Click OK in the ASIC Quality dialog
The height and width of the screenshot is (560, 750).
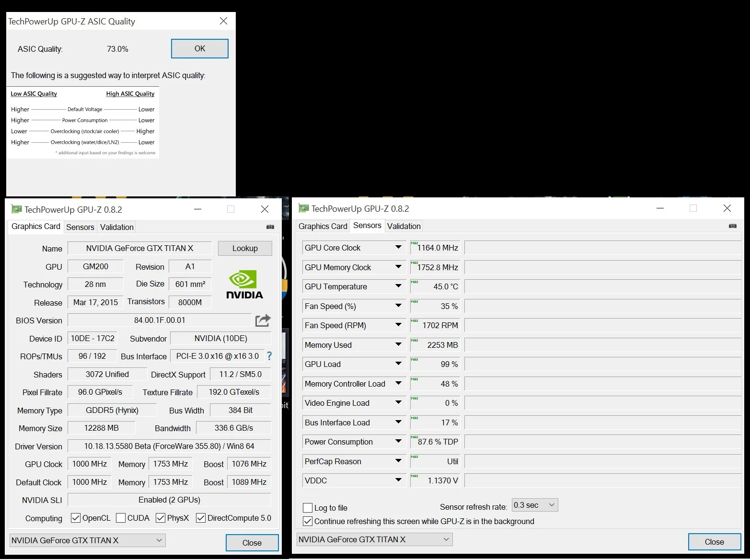[200, 48]
